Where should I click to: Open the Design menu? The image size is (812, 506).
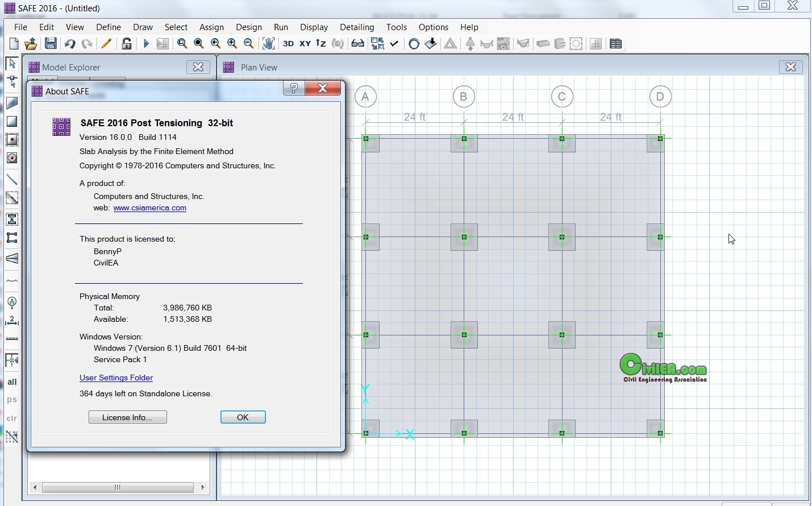pos(249,27)
